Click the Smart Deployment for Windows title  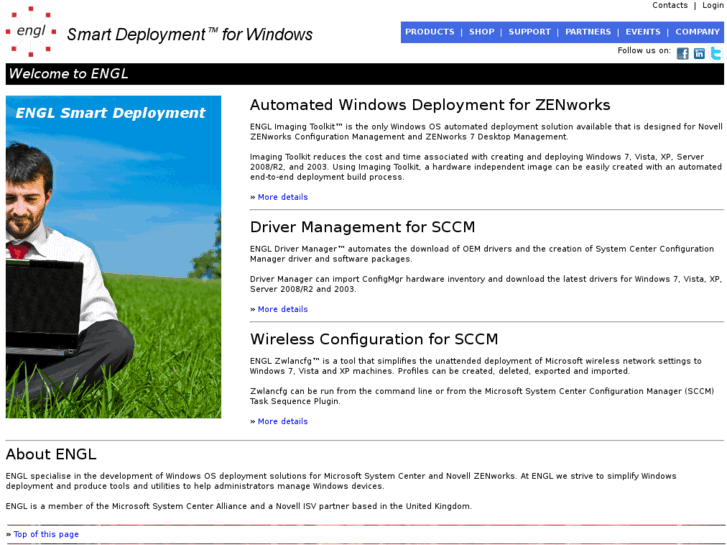(x=190, y=34)
